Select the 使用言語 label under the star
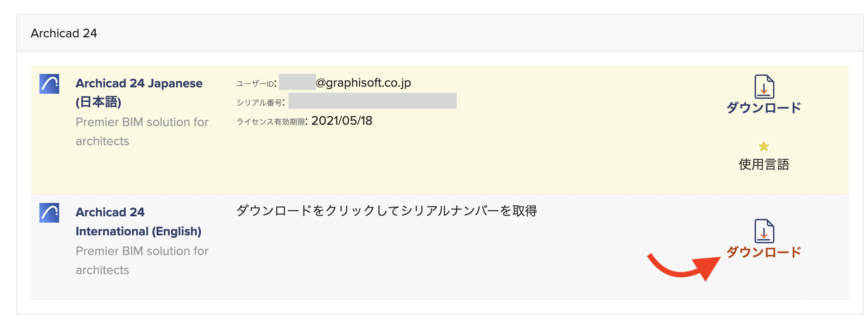This screenshot has height=322, width=868. 764,165
